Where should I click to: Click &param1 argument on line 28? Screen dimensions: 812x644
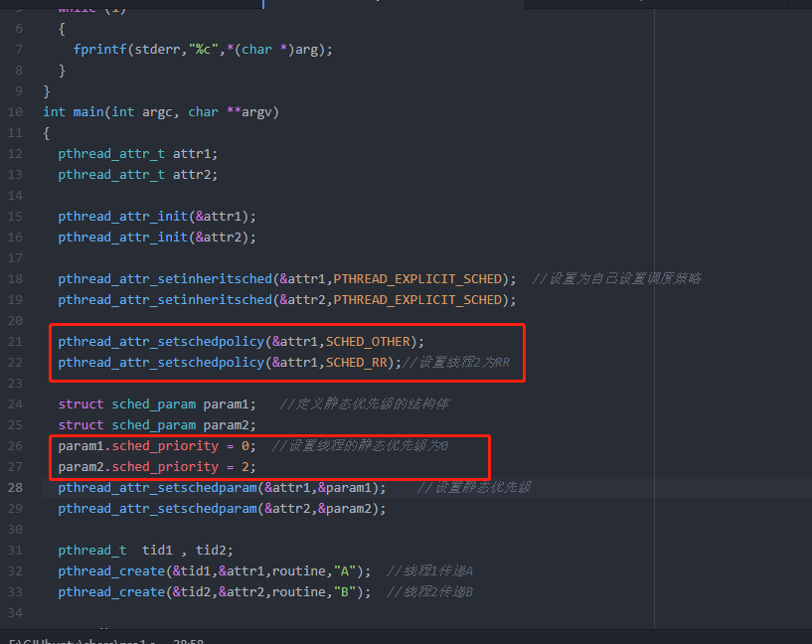click(345, 488)
